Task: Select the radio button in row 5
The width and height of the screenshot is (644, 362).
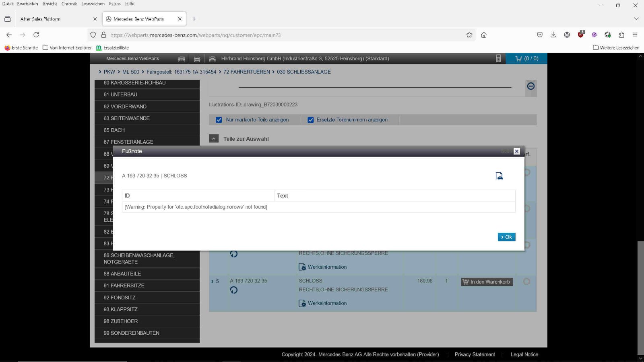Action: [x=526, y=282]
